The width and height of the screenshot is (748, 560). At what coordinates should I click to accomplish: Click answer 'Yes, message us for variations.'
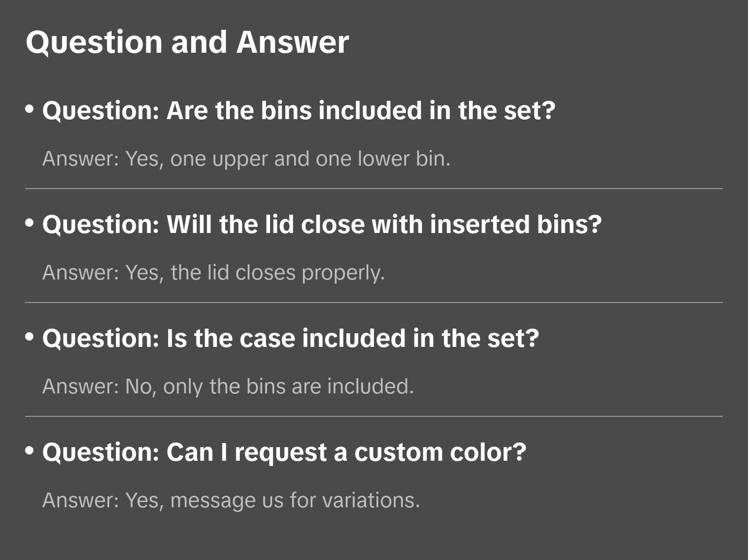click(x=231, y=500)
